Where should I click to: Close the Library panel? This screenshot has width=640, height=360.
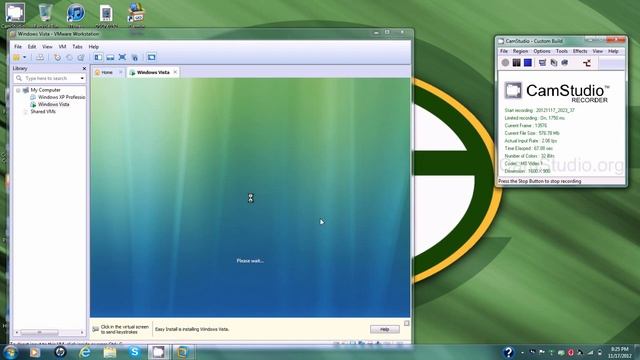[x=84, y=69]
